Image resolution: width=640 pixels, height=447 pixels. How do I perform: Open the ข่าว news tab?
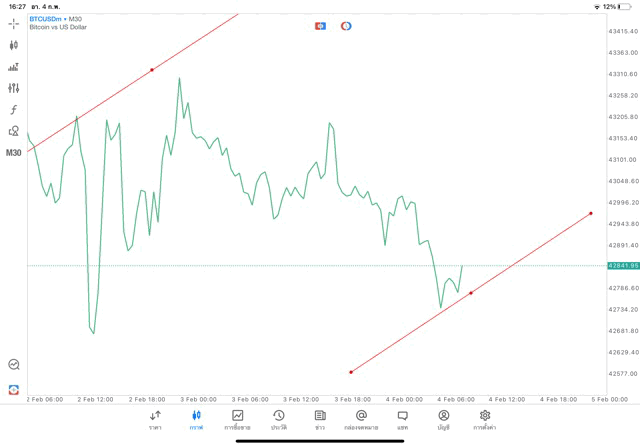click(x=320, y=420)
